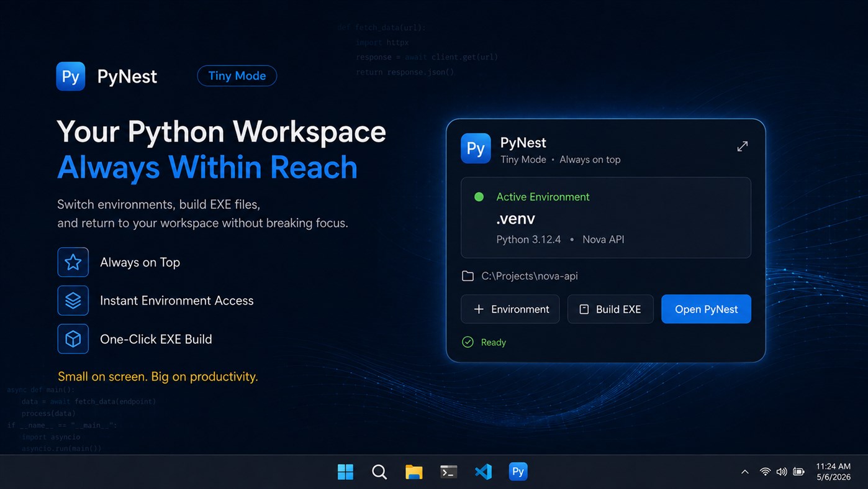Select the .venv environment name
Viewport: 868px width, 489px height.
tap(515, 218)
